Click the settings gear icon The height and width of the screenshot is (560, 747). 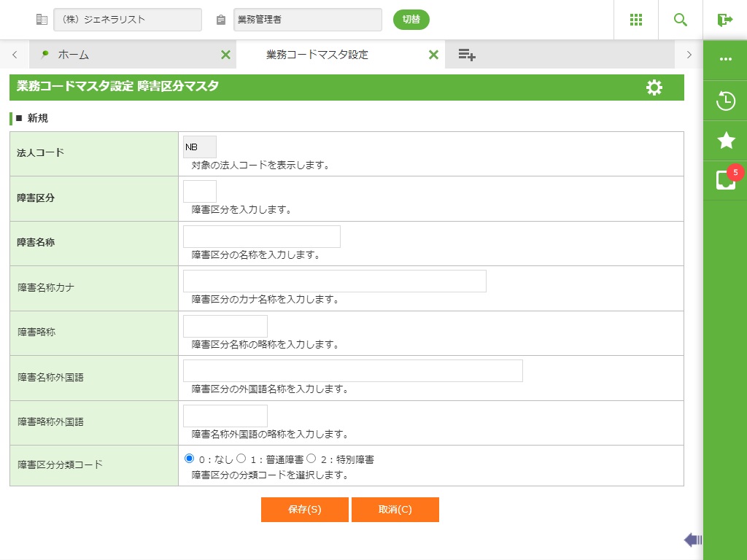[654, 87]
